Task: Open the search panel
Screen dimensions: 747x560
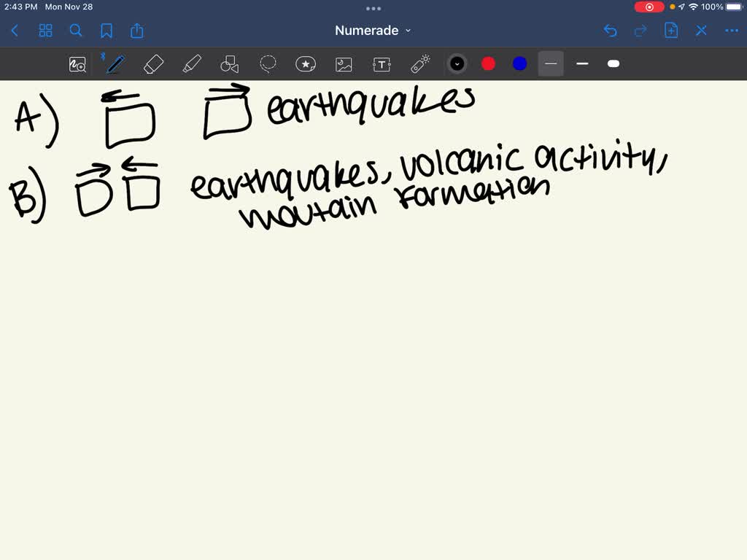Action: point(76,31)
